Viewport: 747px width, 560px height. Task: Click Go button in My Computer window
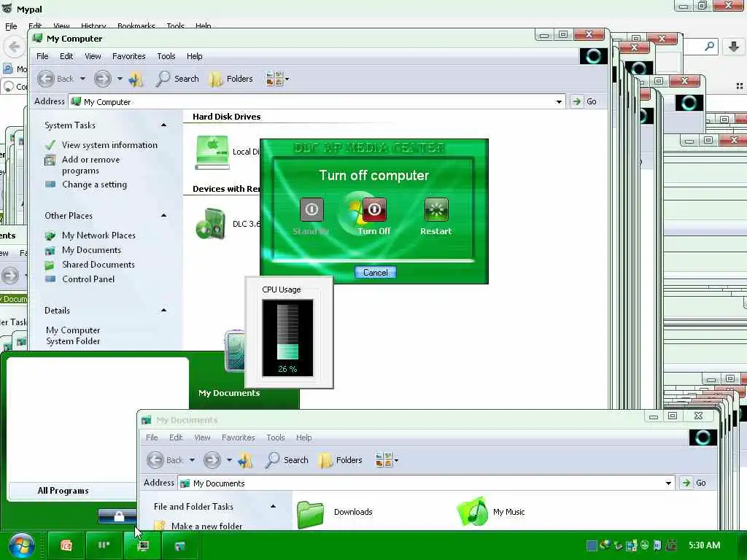coord(584,101)
